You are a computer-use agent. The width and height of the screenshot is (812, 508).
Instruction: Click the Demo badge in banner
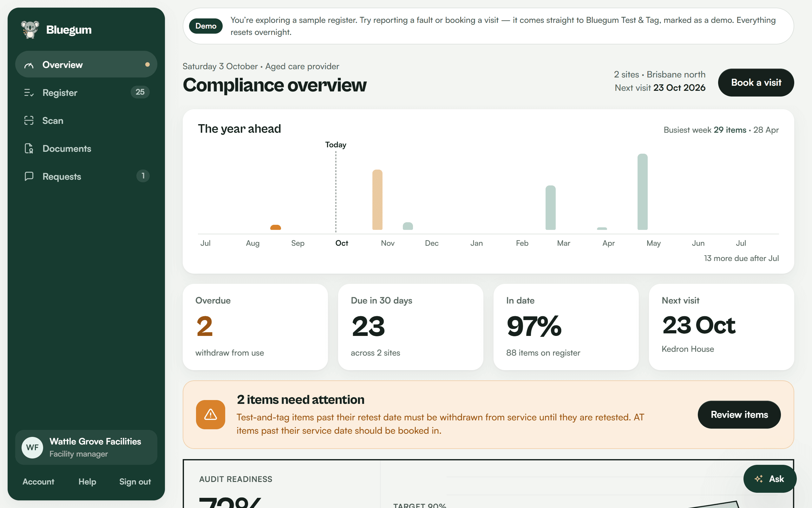[206, 26]
